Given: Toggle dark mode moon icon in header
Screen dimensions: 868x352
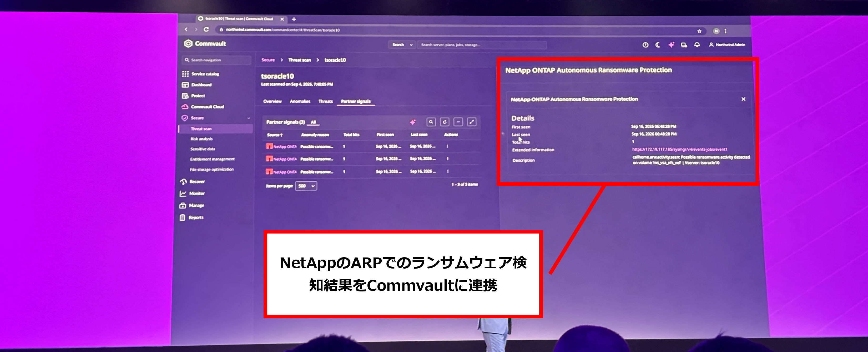Looking at the screenshot, I should click(658, 45).
